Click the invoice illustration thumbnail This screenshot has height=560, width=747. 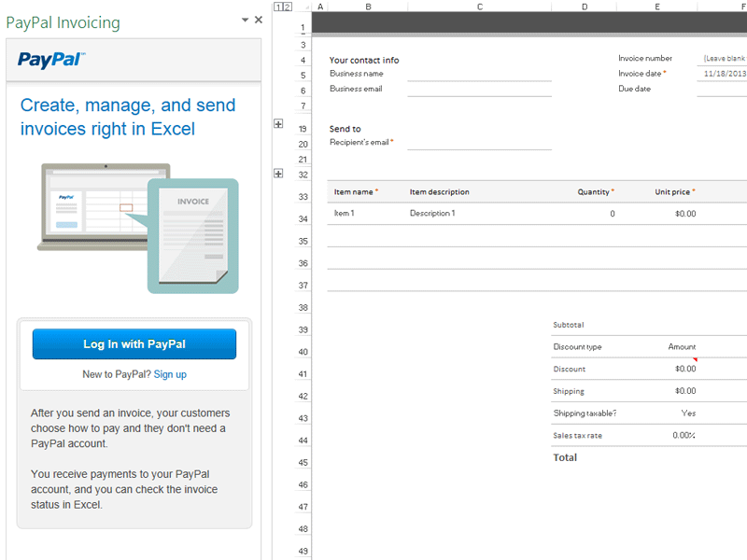[138, 229]
